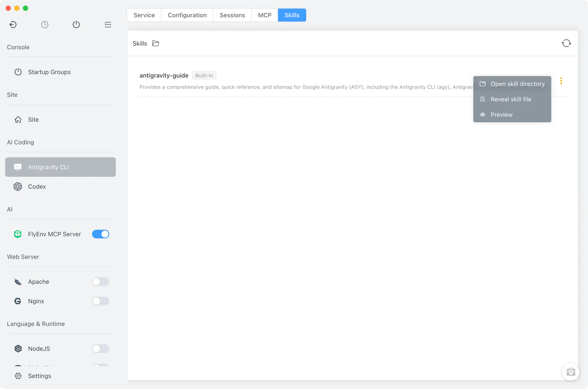
Task: Click the power icon in sidebar header
Action: click(76, 25)
